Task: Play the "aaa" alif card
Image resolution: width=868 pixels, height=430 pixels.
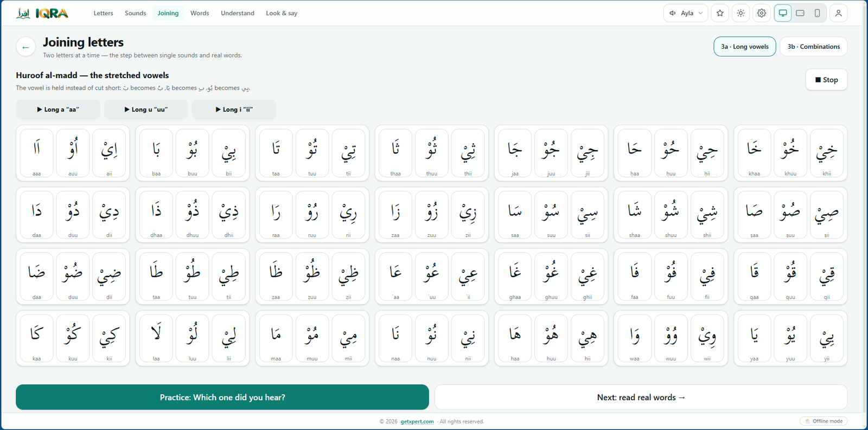Action: 36,153
